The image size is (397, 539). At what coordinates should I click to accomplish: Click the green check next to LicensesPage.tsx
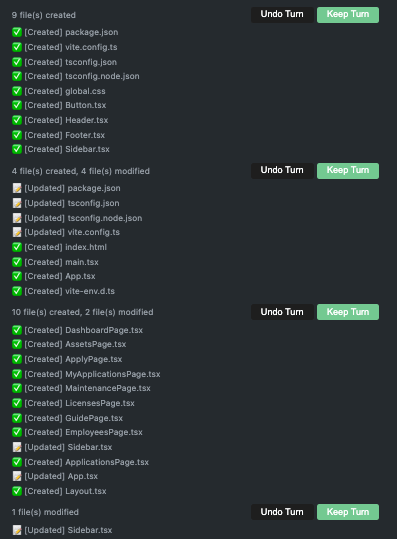tap(17, 403)
